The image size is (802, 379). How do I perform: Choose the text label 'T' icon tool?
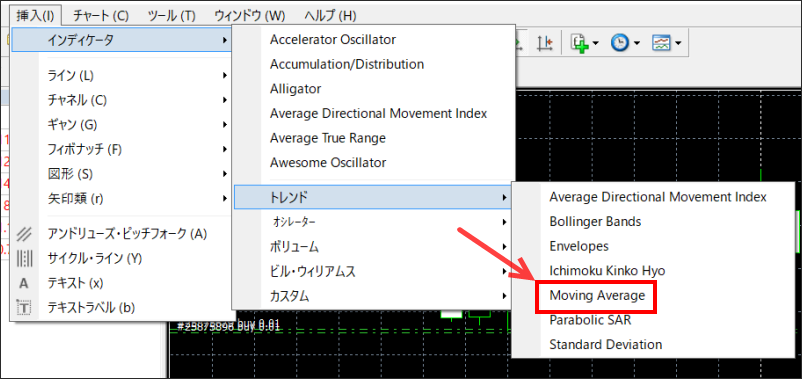tap(24, 307)
